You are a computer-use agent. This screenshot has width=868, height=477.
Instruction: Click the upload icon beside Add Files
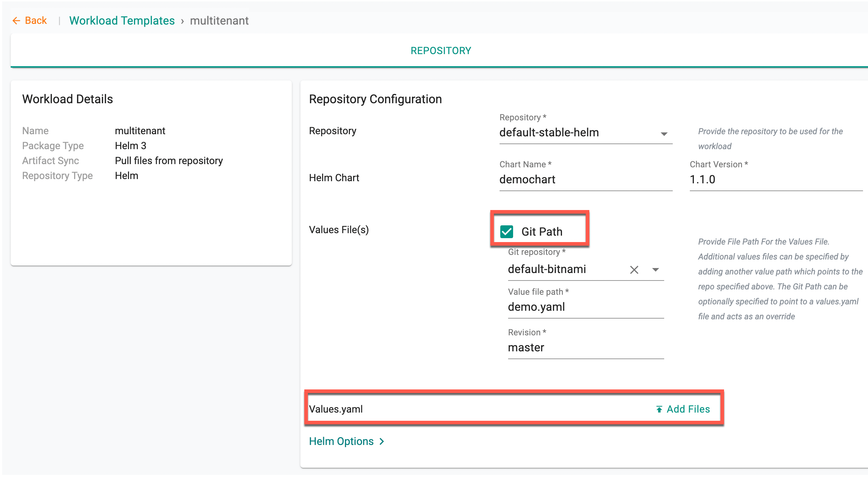[x=659, y=409]
